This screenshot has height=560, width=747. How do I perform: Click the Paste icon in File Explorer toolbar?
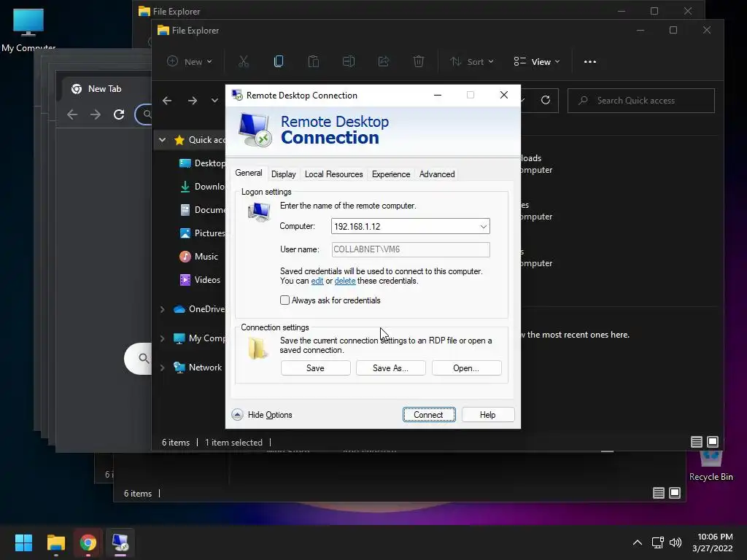pyautogui.click(x=314, y=61)
